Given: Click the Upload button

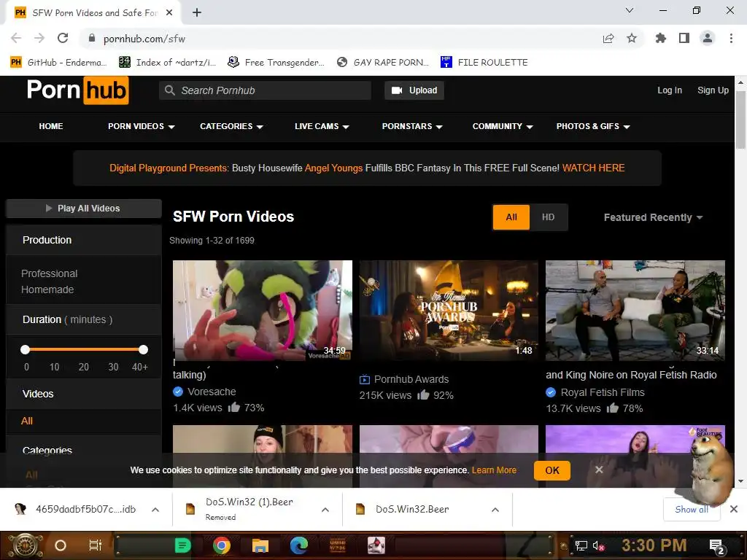Looking at the screenshot, I should coord(414,90).
